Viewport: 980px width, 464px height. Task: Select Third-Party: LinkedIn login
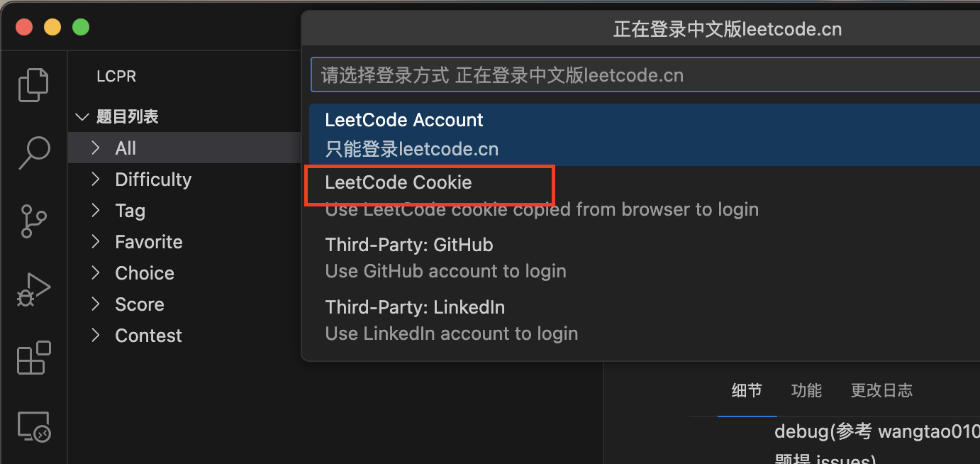pyautogui.click(x=415, y=307)
